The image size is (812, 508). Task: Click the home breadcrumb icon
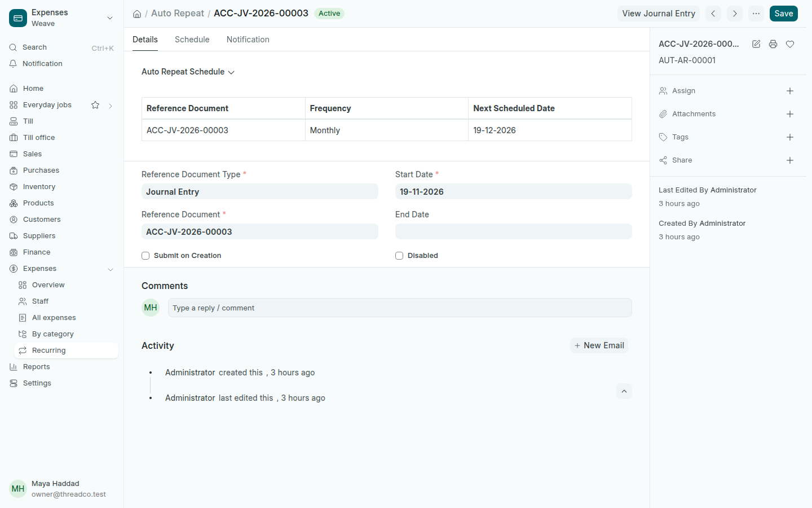pyautogui.click(x=137, y=14)
